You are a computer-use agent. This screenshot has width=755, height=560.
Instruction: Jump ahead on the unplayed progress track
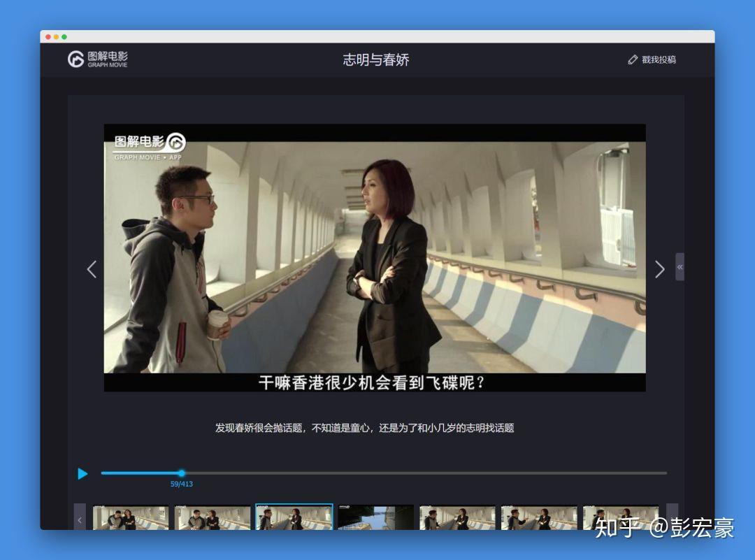pyautogui.click(x=426, y=473)
